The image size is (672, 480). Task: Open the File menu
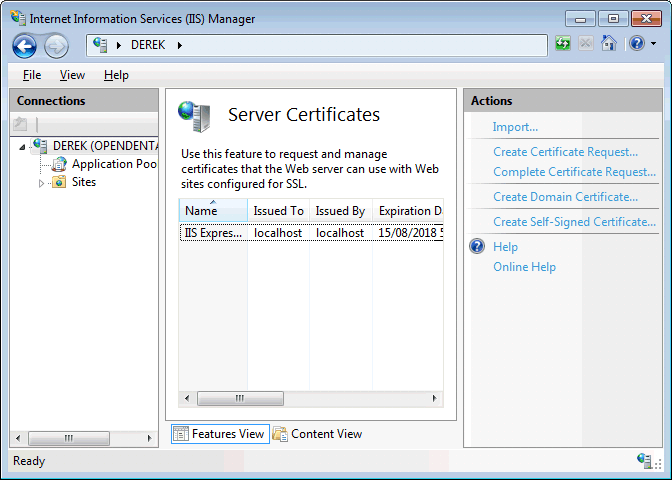32,75
